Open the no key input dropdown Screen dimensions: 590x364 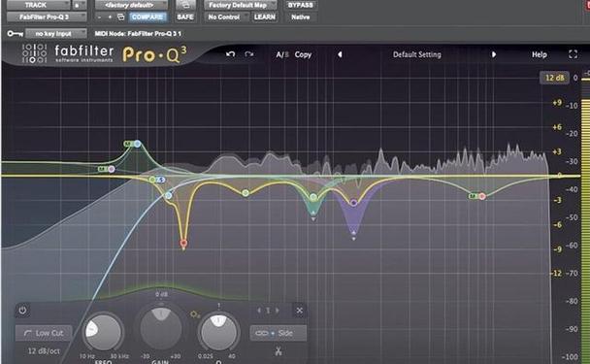pos(55,34)
